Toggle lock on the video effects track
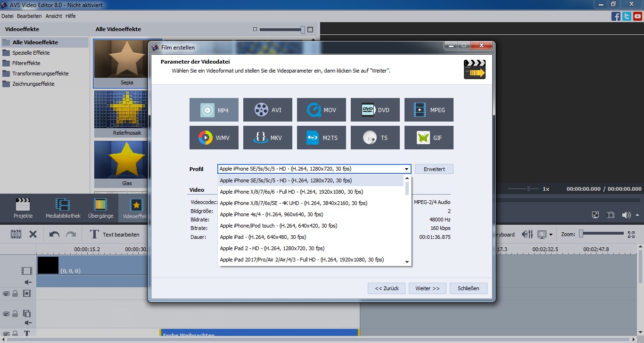 pos(15,294)
